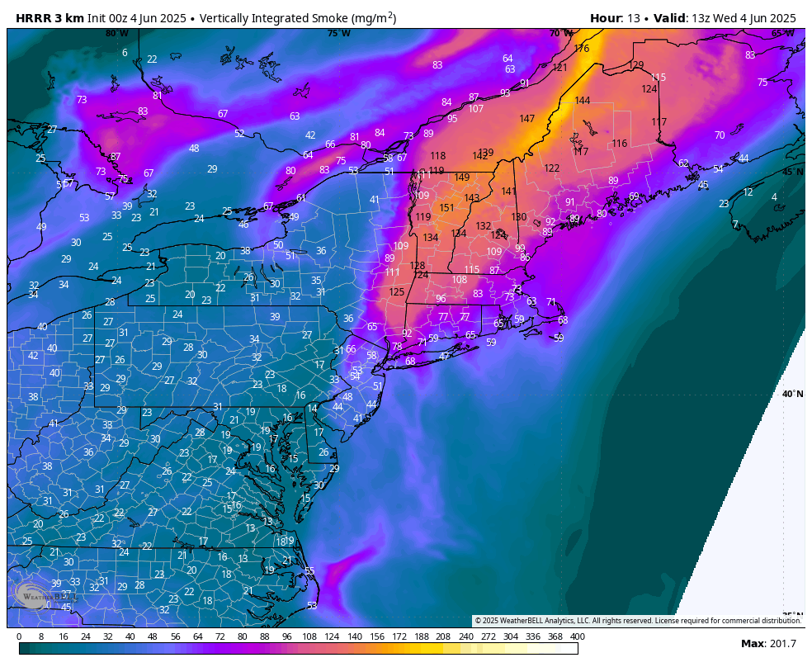The height and width of the screenshot is (667, 812).
Task: Click the 96 tick on the legend
Action: click(x=286, y=636)
